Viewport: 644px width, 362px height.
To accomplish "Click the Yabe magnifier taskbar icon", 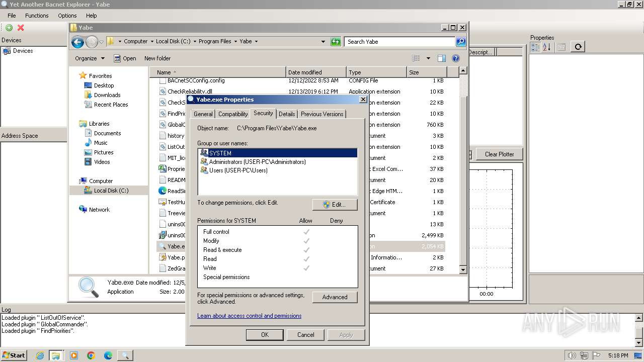I will (x=125, y=355).
